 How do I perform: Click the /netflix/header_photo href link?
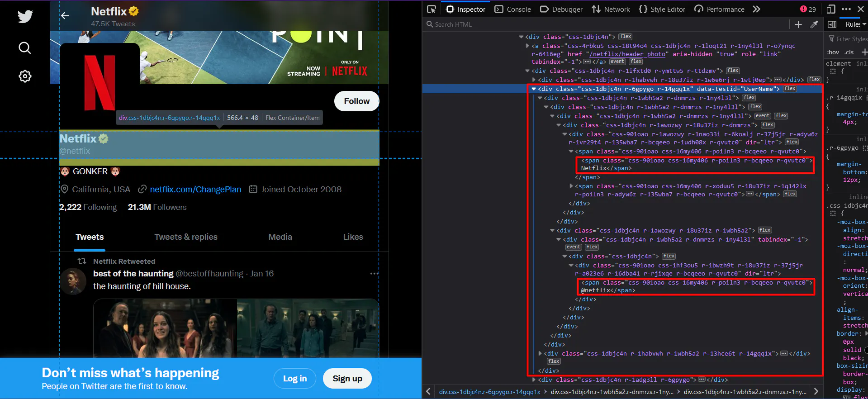tap(627, 54)
